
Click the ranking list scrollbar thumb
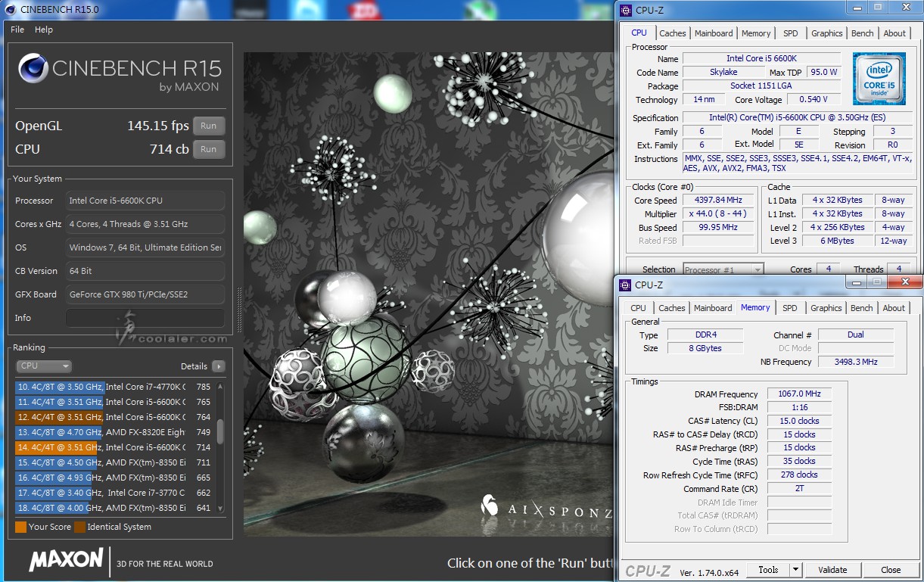pyautogui.click(x=220, y=431)
